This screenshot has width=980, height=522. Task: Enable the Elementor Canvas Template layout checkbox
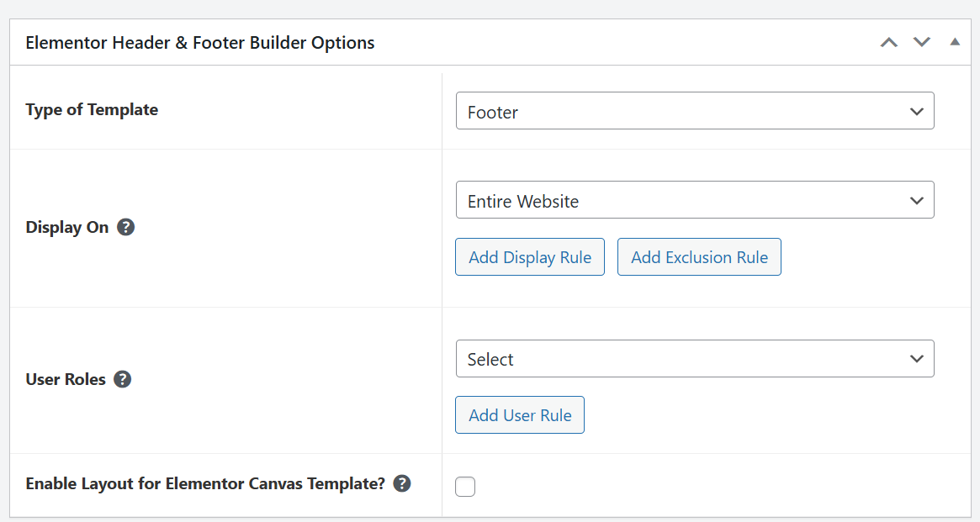click(x=465, y=487)
